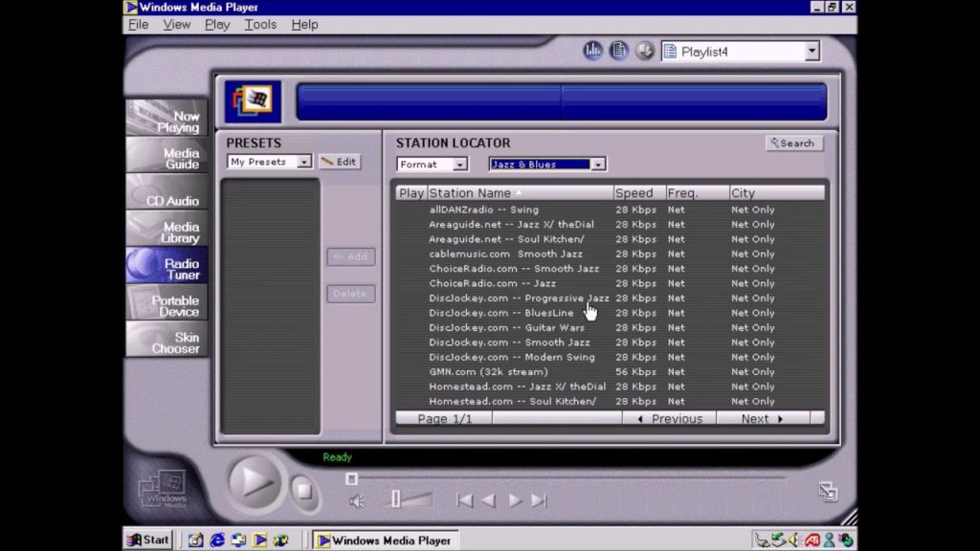Switch to compact mode icon

(828, 492)
